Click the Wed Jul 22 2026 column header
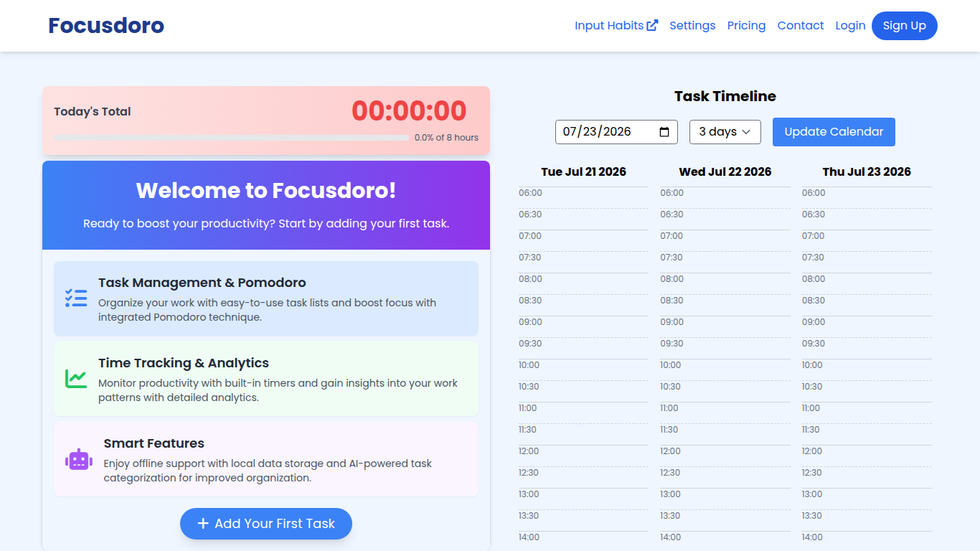This screenshot has width=980, height=551. click(x=725, y=171)
